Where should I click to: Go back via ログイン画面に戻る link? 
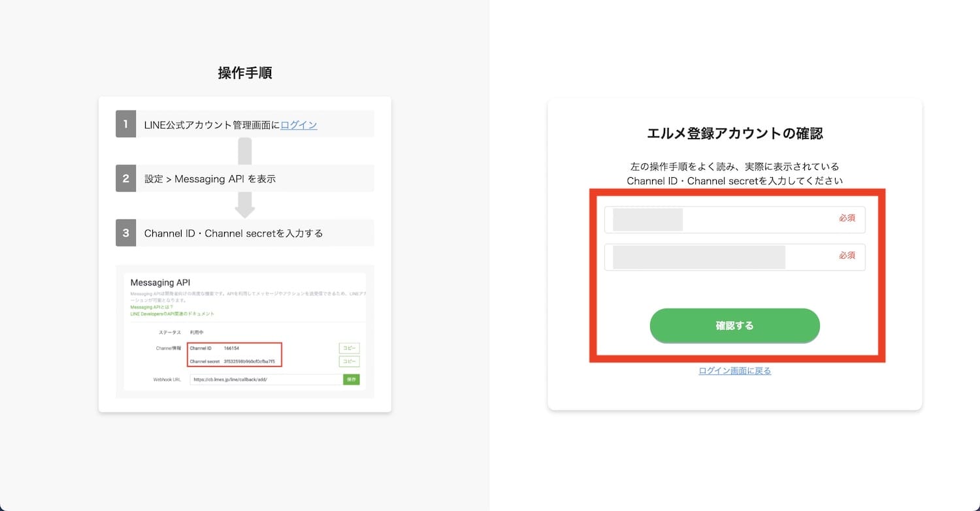[734, 371]
